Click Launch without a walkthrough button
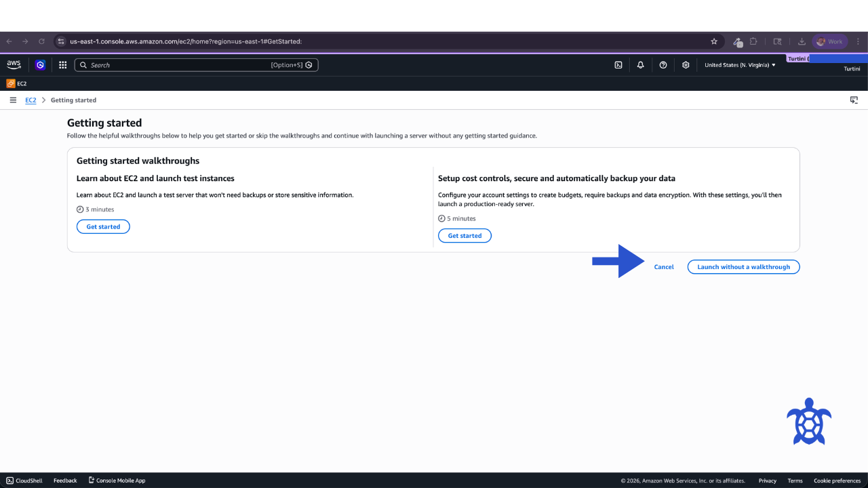This screenshot has height=488, width=868. 743,267
